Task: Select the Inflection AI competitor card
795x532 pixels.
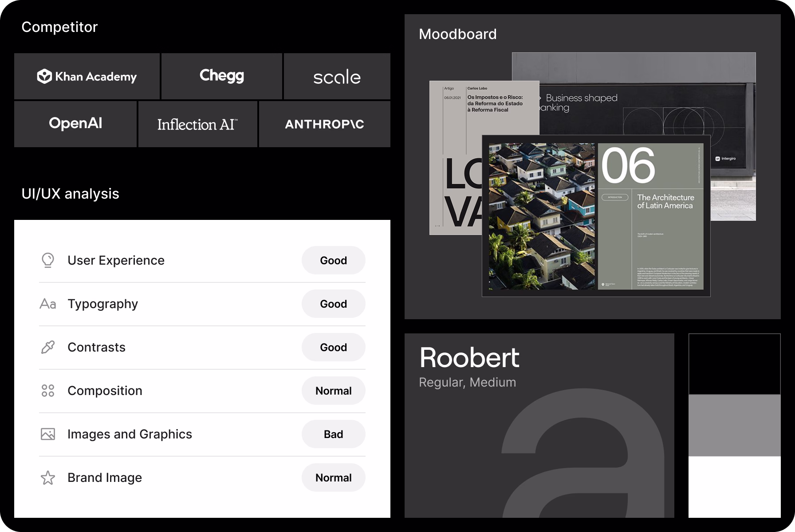Action: pyautogui.click(x=198, y=124)
